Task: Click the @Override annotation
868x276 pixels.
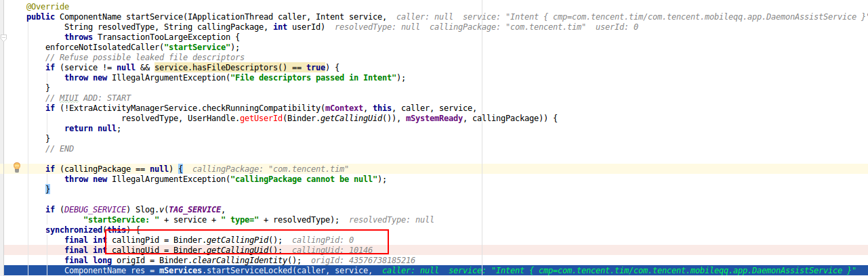Action: (47, 6)
